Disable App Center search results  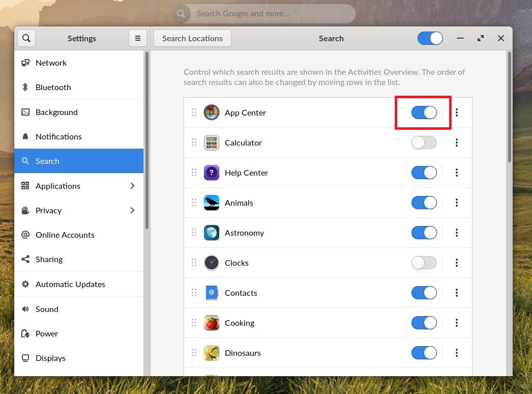[x=424, y=112]
